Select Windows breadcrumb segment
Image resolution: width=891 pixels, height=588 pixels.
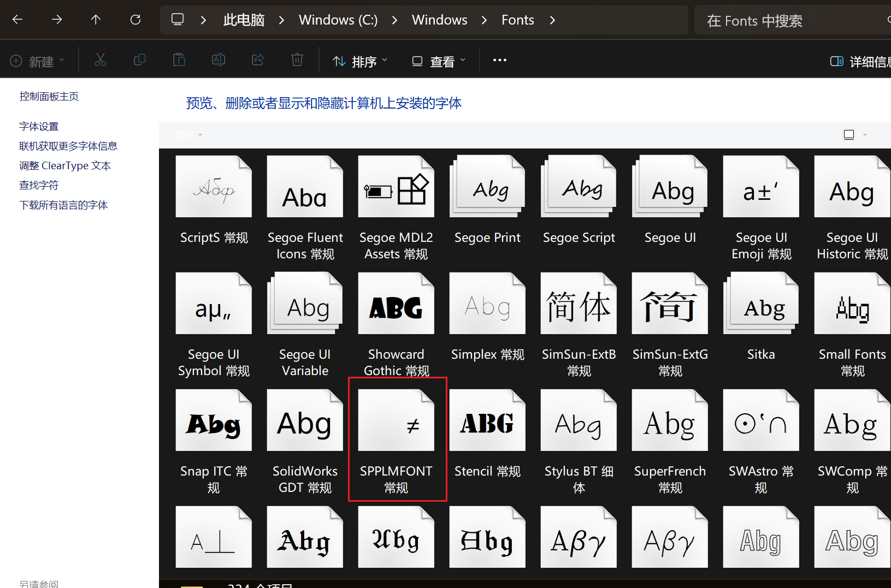[439, 20]
